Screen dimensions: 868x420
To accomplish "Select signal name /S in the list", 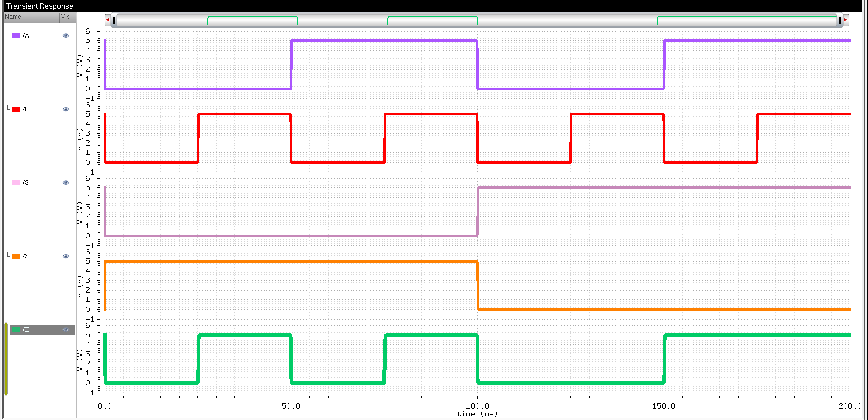I will 26,183.
